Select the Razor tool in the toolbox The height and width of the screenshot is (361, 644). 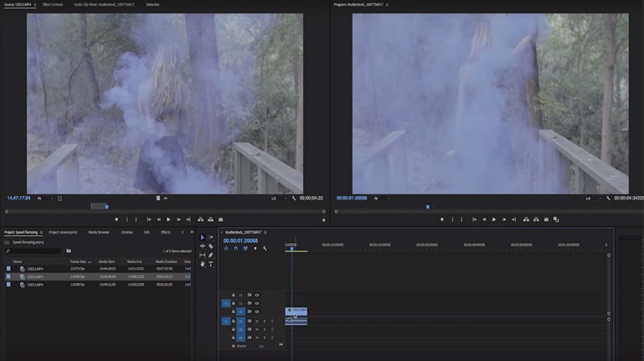coord(211,246)
